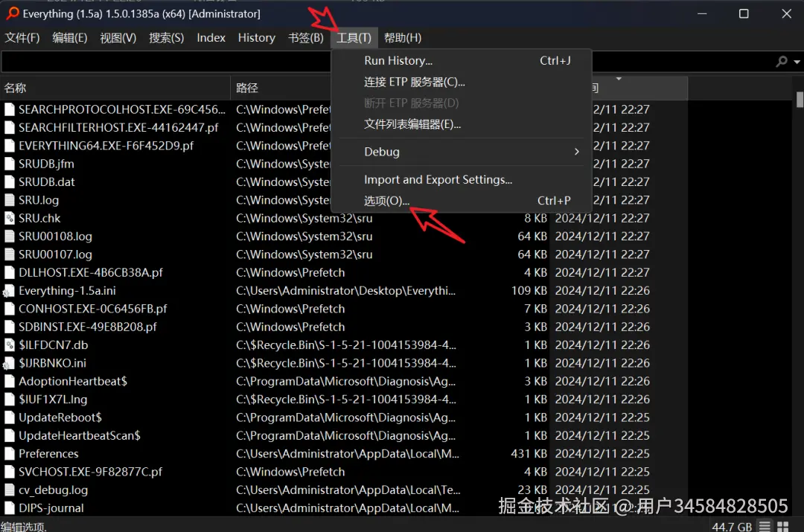This screenshot has width=804, height=532.
Task: Click the SRU00108.log file icon
Action: coord(9,237)
